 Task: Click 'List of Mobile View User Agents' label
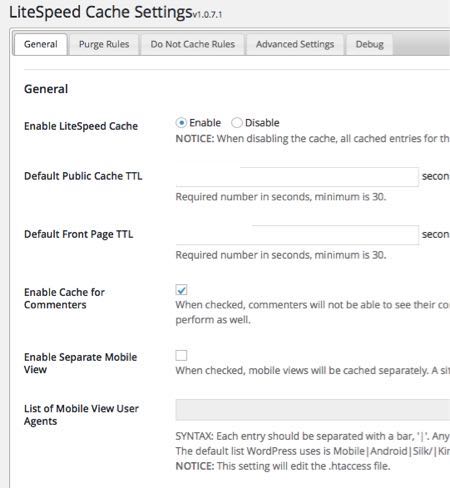[x=81, y=415]
